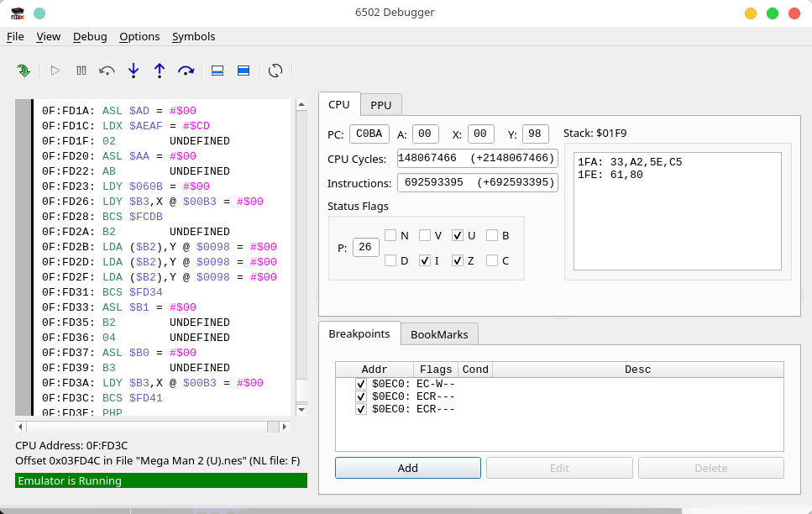Click the green seek-to-PC arrow icon
Screen dimensions: 812x514
24,71
